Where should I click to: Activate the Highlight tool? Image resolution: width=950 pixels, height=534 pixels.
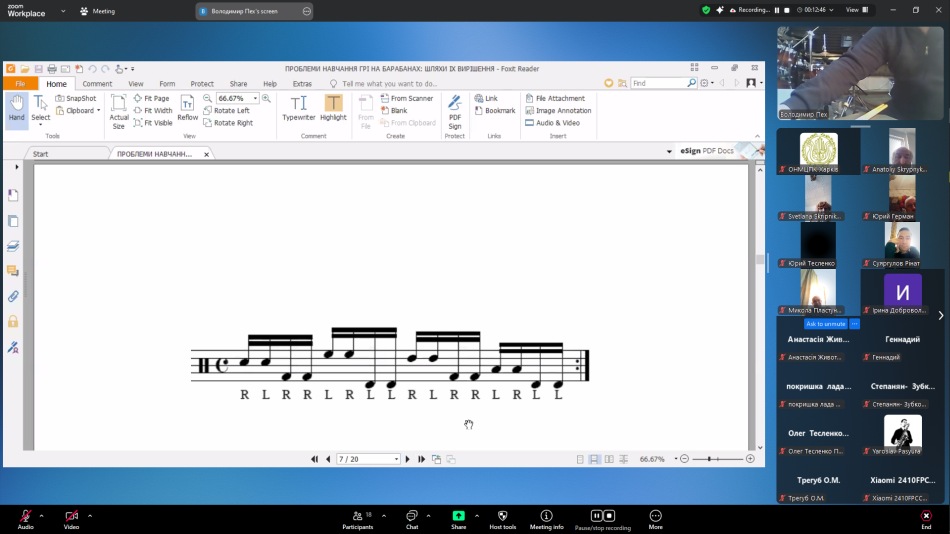coord(333,108)
